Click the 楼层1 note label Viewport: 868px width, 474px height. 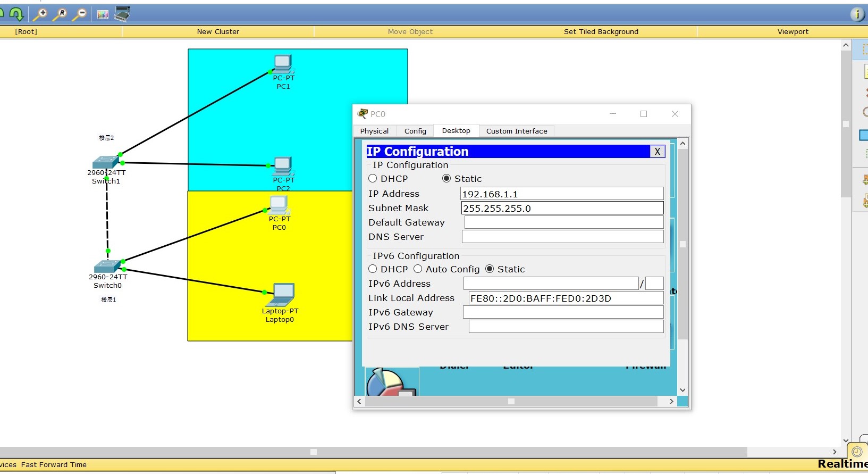(x=108, y=300)
